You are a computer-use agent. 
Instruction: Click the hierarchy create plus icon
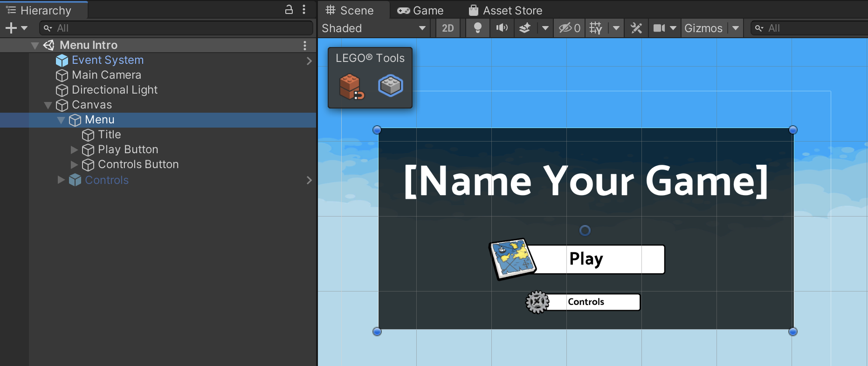[11, 28]
